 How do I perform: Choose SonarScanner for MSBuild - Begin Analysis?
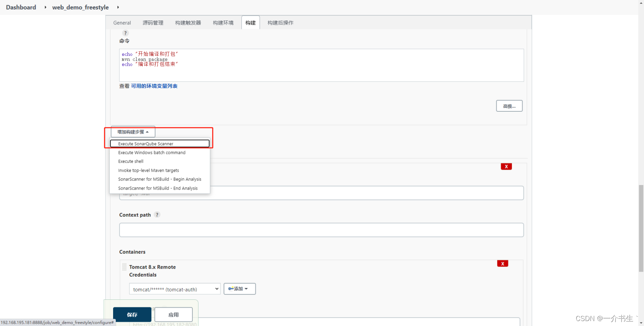tap(160, 179)
